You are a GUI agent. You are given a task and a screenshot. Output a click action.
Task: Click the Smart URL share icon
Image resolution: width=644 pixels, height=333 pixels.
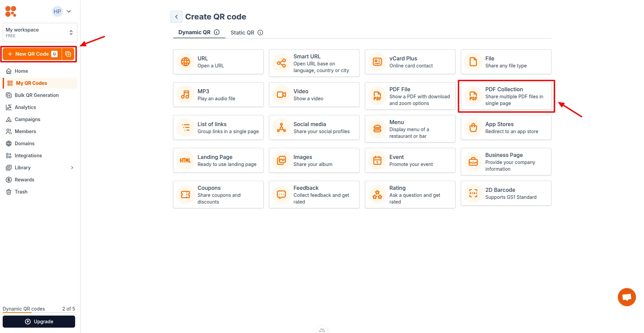(281, 63)
